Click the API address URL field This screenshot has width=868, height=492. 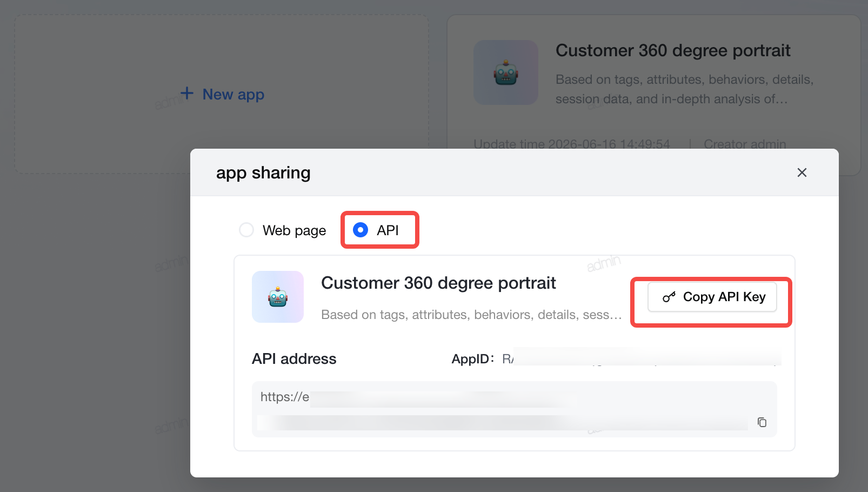point(515,409)
